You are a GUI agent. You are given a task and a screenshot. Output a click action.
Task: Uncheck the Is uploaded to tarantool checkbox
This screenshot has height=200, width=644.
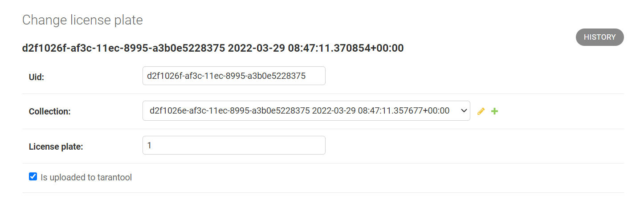pyautogui.click(x=33, y=177)
